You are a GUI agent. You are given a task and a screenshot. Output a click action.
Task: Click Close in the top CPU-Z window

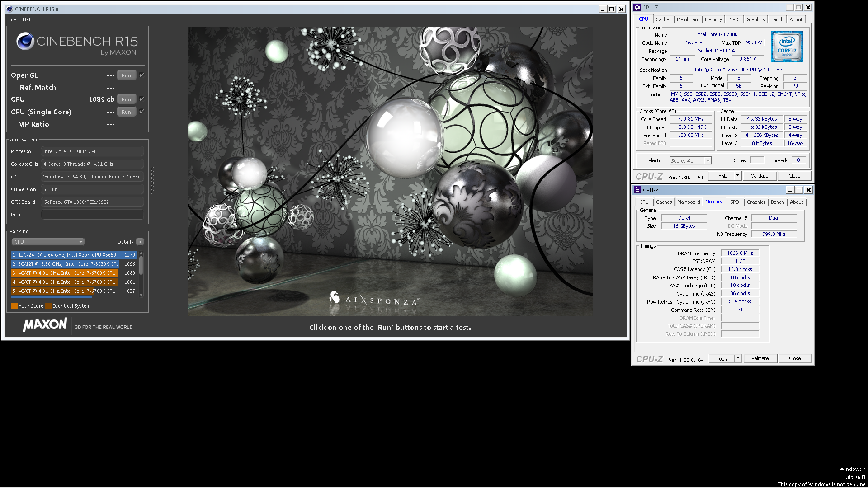[794, 176]
